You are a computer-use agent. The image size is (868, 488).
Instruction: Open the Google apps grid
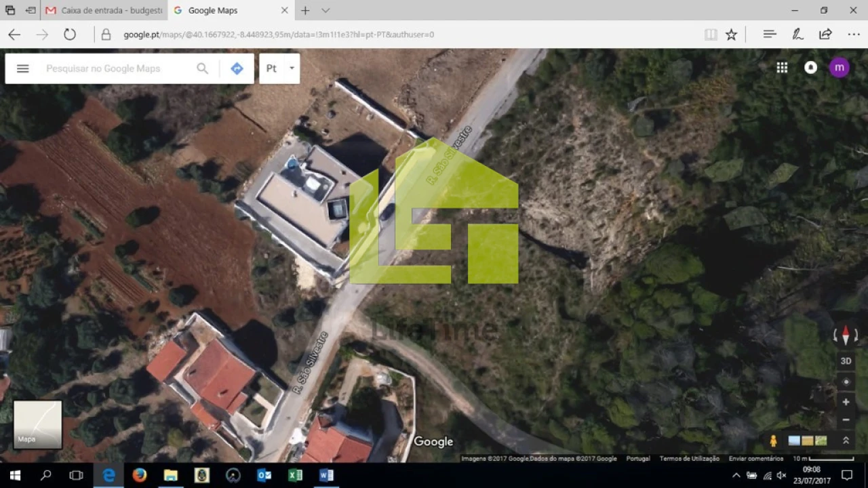(x=782, y=68)
